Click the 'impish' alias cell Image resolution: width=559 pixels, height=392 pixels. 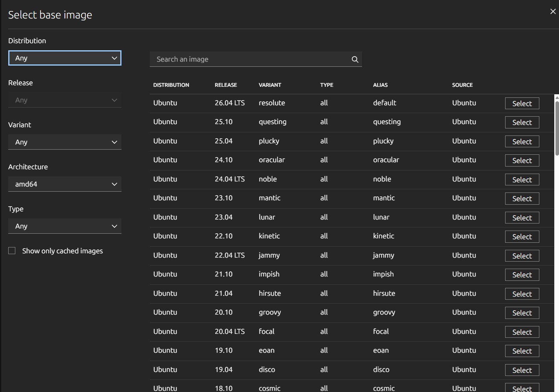[x=383, y=274]
